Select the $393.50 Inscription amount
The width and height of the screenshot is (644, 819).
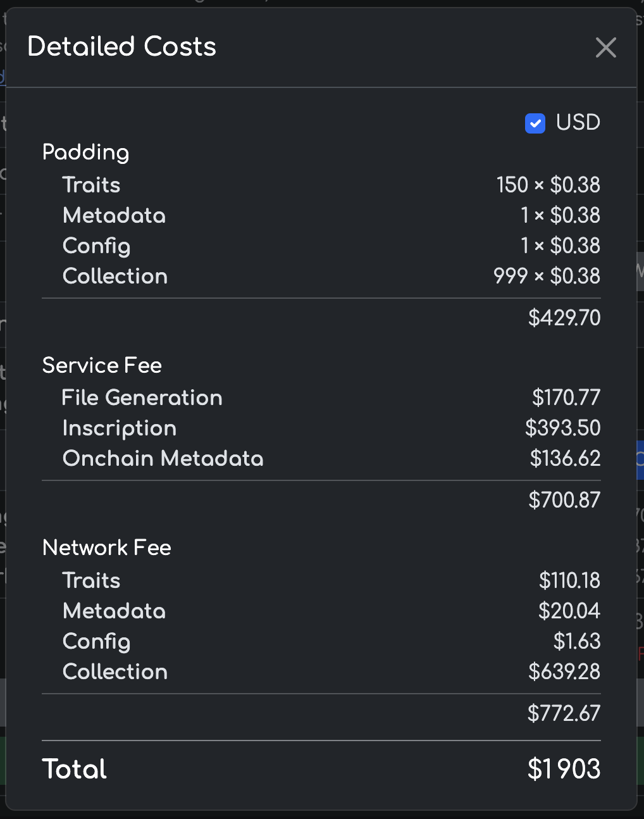click(562, 428)
